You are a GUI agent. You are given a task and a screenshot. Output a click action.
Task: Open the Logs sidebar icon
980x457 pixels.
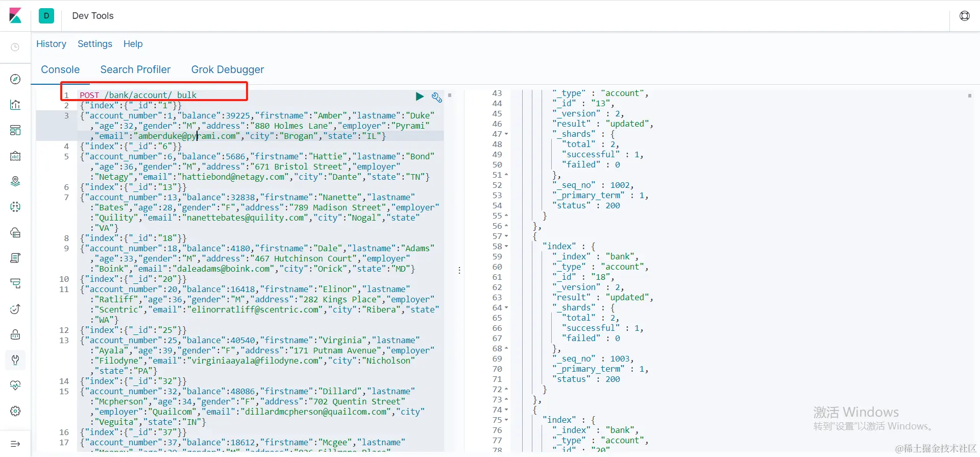pyautogui.click(x=15, y=258)
